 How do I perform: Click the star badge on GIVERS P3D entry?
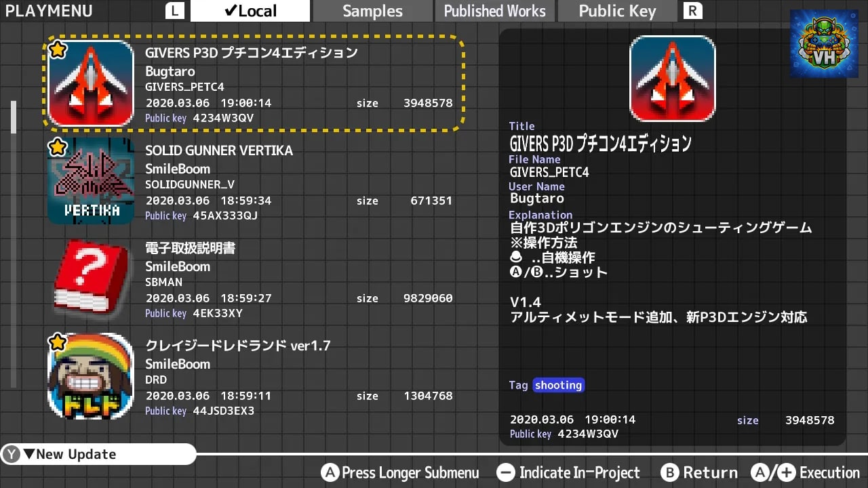click(58, 49)
